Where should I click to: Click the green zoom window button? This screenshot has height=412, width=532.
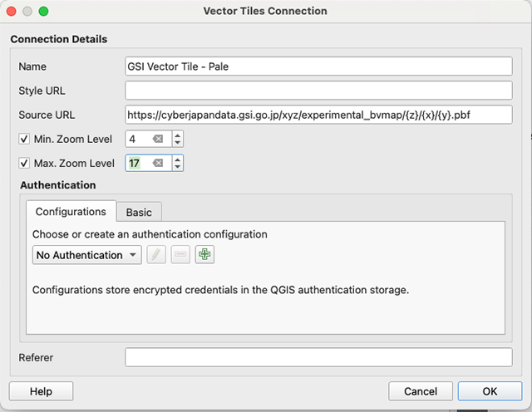point(43,11)
